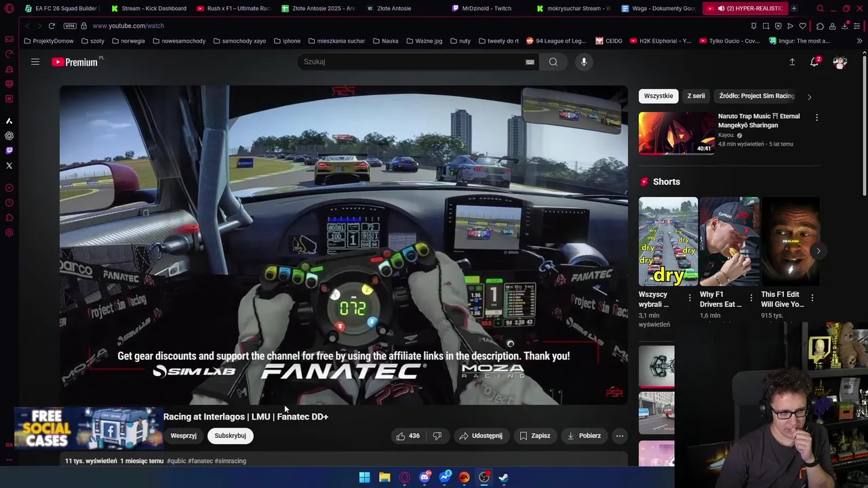868x488 pixels.
Task: Open Discord from the Windows taskbar
Action: pyautogui.click(x=425, y=477)
